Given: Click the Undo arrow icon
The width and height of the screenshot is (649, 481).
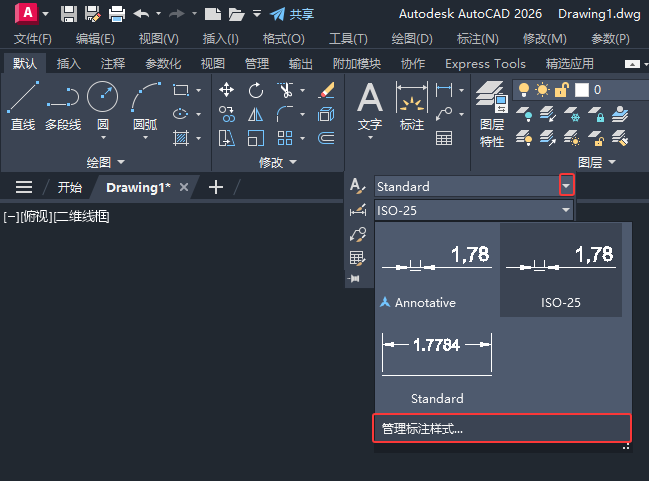Looking at the screenshot, I should [142, 14].
